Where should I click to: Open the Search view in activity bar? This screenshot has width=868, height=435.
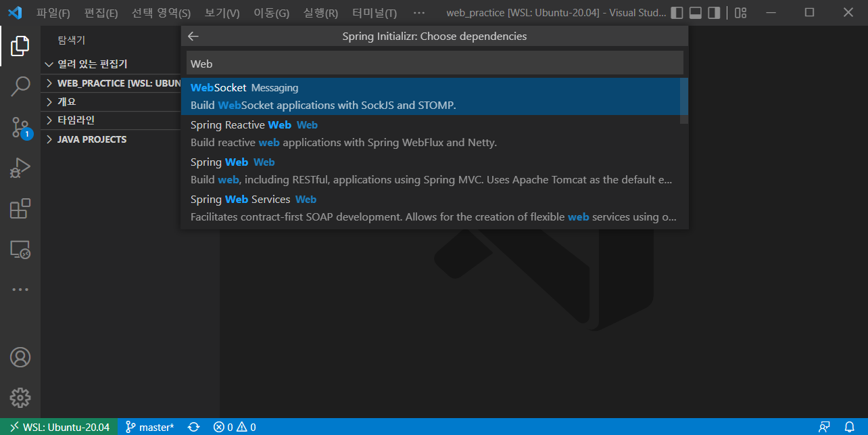click(20, 86)
